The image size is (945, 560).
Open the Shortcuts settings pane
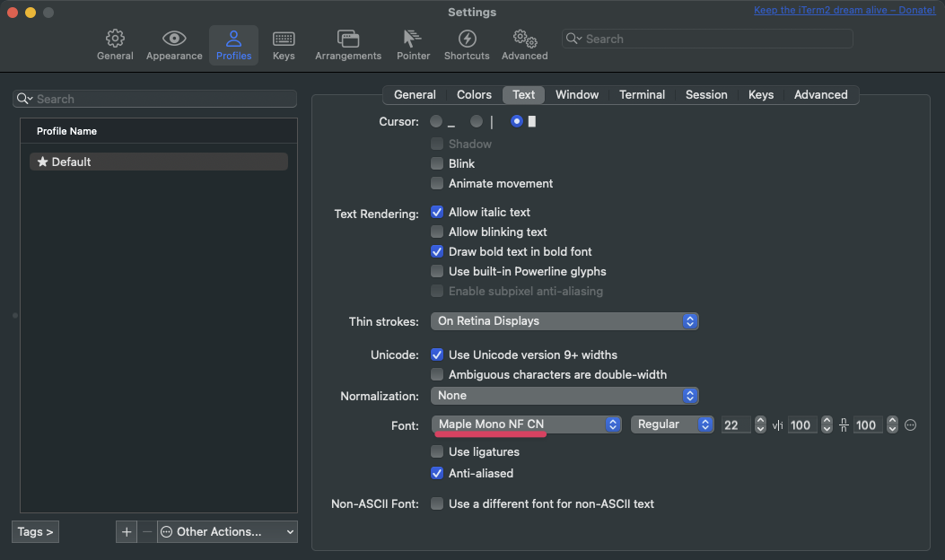467,45
